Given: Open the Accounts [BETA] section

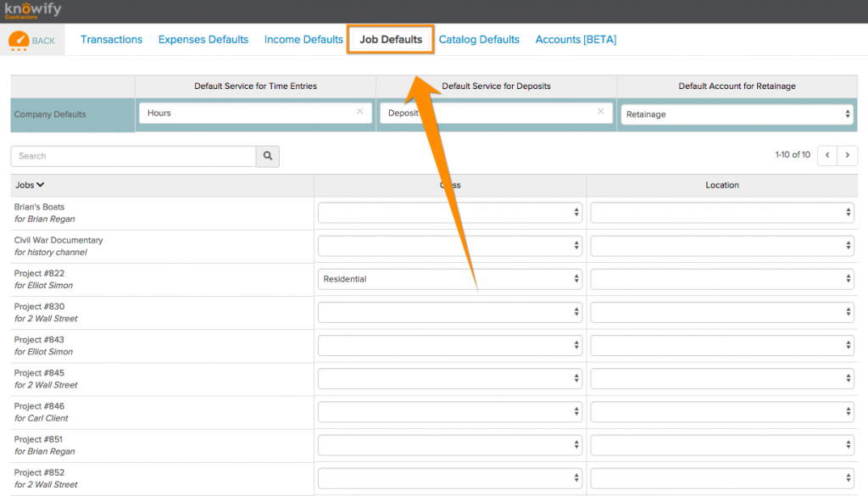Looking at the screenshot, I should 576,39.
